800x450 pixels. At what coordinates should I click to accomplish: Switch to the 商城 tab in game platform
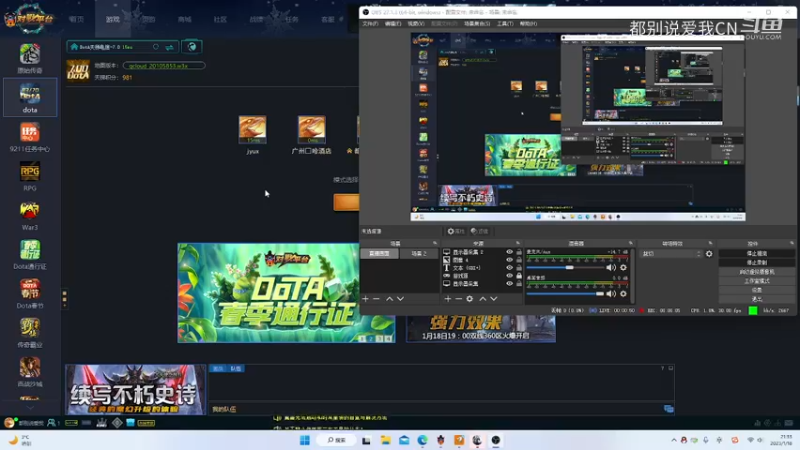click(185, 19)
